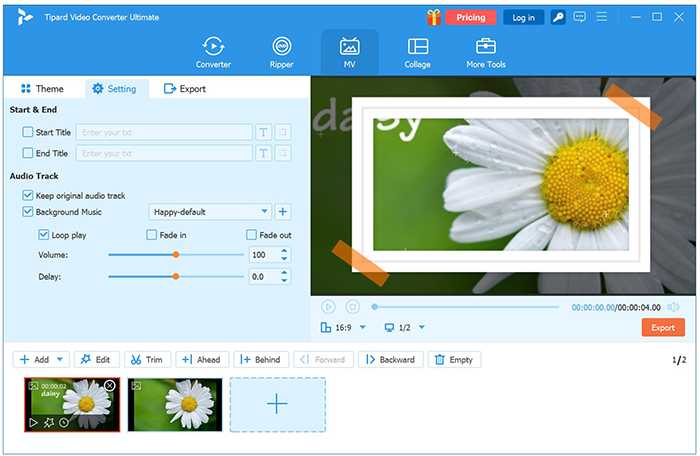The image size is (700, 456).
Task: Expand the Add dropdown arrow
Action: click(x=61, y=360)
